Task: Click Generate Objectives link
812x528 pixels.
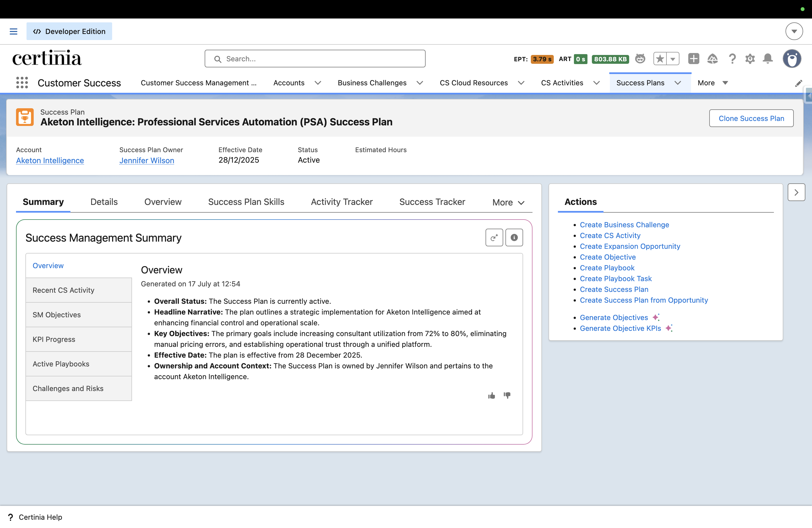Action: tap(614, 318)
